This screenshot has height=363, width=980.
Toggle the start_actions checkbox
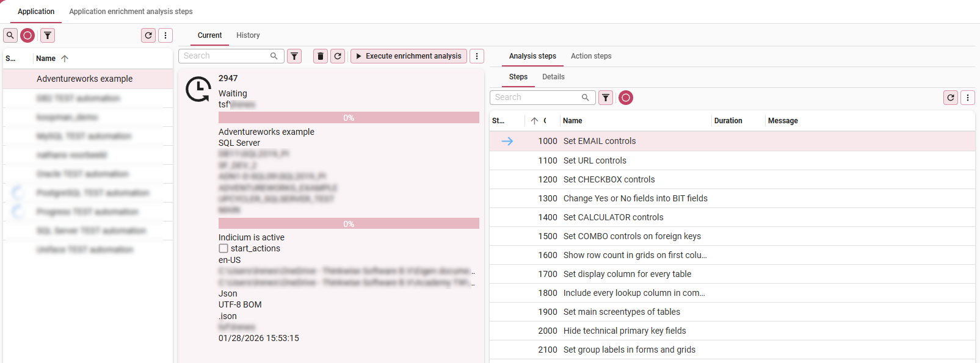223,248
